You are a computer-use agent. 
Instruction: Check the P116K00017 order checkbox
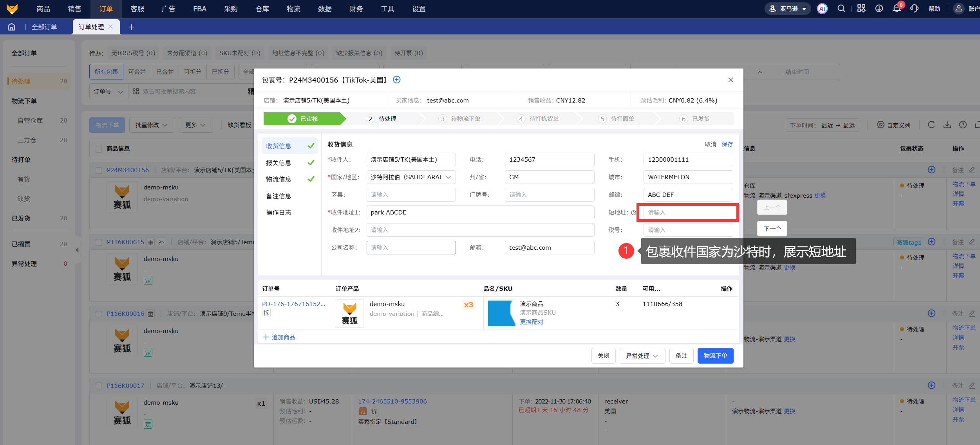point(99,386)
